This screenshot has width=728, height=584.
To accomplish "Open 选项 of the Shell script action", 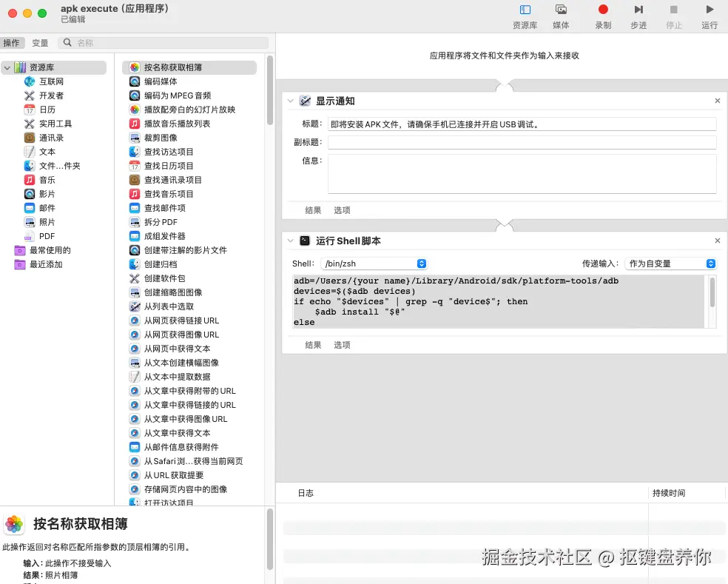I will tap(342, 345).
